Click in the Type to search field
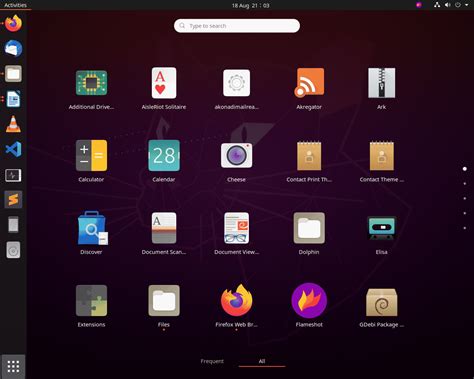 pos(237,26)
